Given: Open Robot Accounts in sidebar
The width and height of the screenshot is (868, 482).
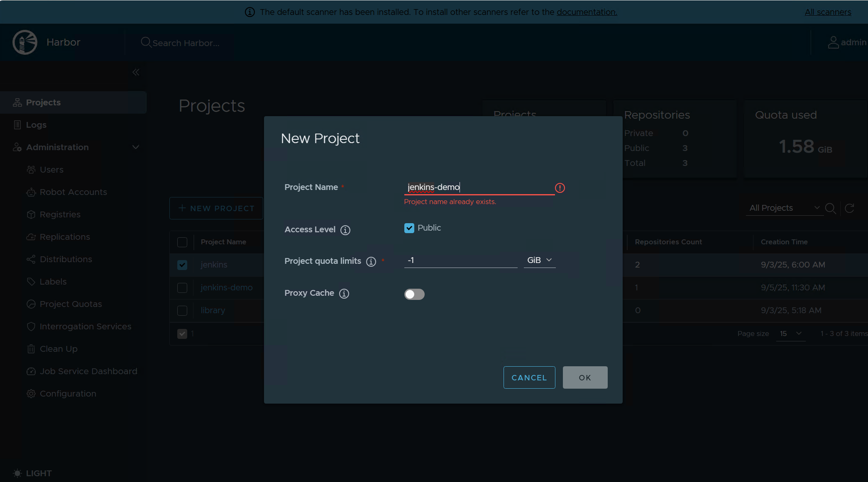Looking at the screenshot, I should click(73, 192).
